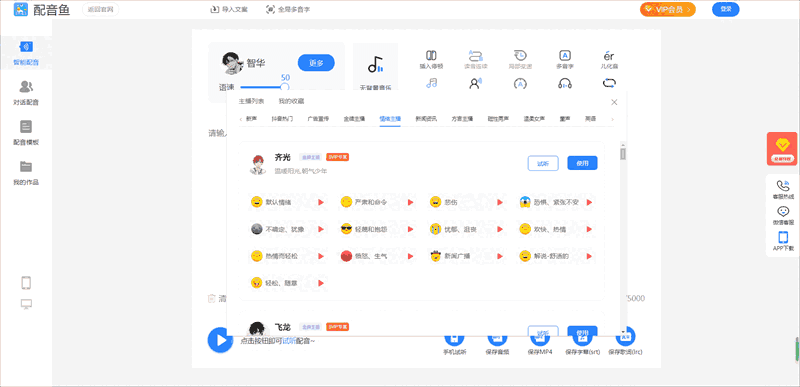Select the 童声 category tab
The height and width of the screenshot is (387, 800).
point(565,119)
